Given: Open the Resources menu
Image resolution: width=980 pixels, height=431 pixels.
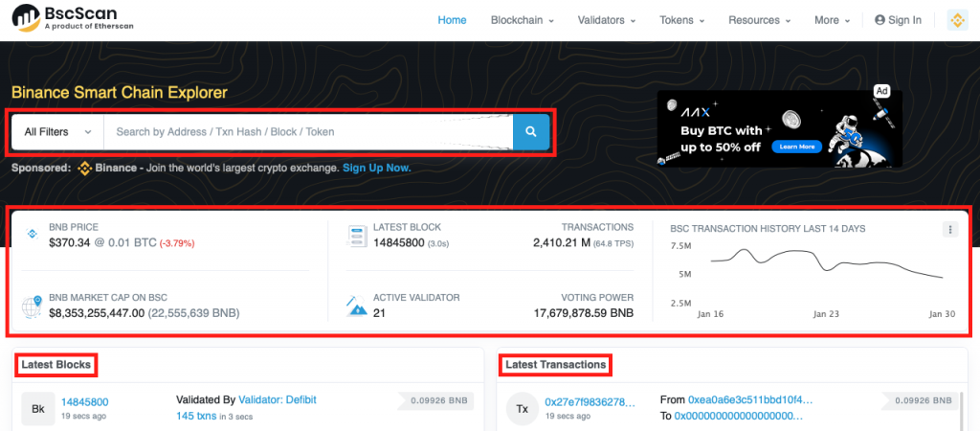Looking at the screenshot, I should [x=760, y=20].
